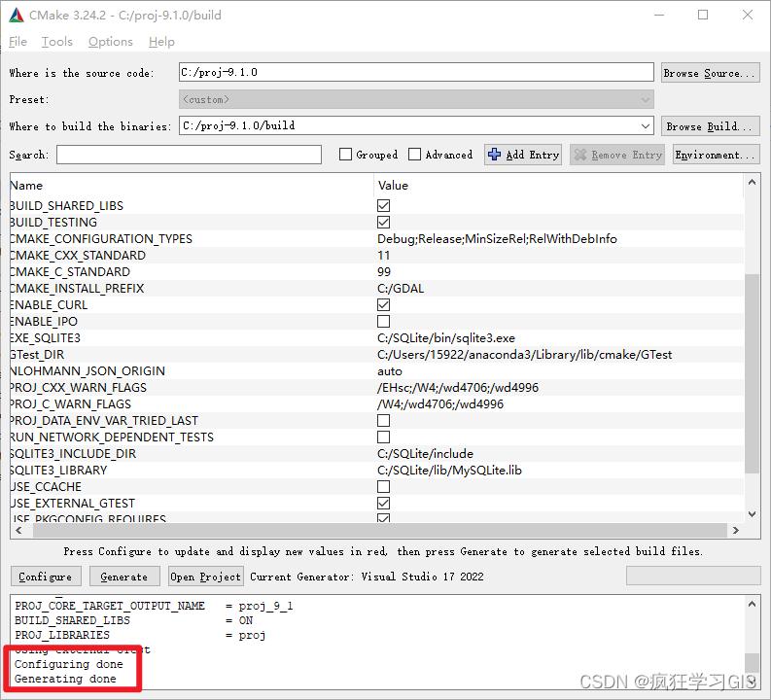This screenshot has width=771, height=700.
Task: Click the Environment button
Action: pos(716,155)
